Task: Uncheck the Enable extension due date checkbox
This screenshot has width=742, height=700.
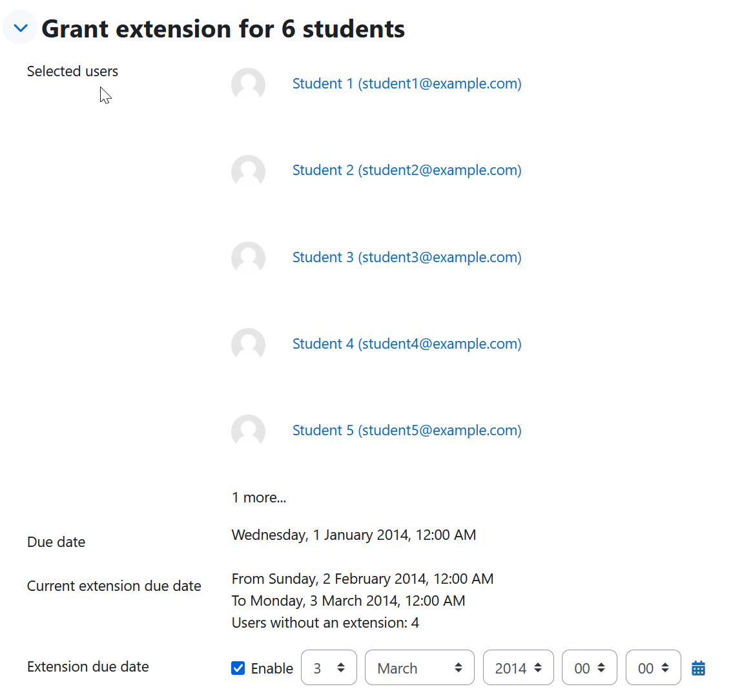Action: [x=238, y=668]
